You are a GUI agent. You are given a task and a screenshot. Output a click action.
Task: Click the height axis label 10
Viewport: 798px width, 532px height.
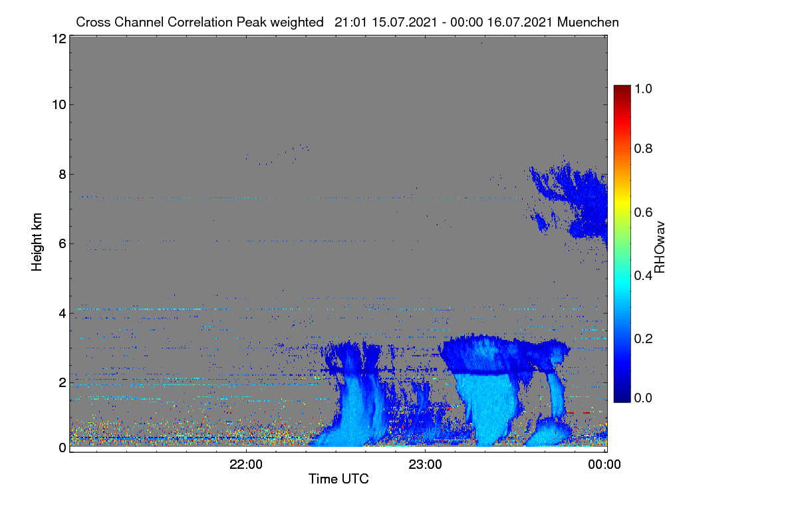click(x=59, y=104)
